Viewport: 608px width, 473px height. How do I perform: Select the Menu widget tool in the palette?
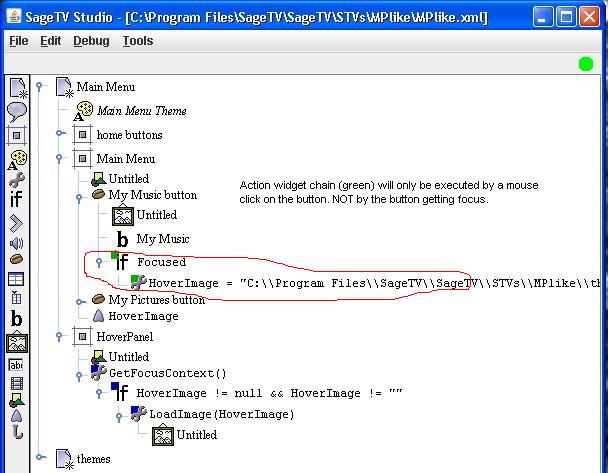pos(16,88)
